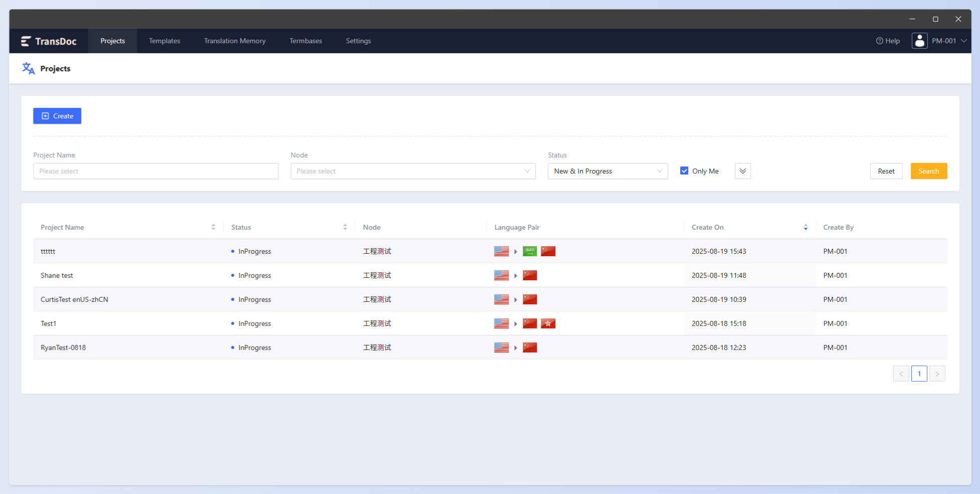980x494 pixels.
Task: Expand more filters with double-chevron button
Action: [x=742, y=171]
